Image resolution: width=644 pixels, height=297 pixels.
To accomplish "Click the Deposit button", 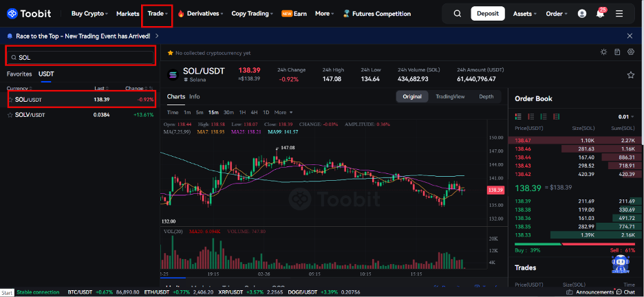I will (487, 13).
